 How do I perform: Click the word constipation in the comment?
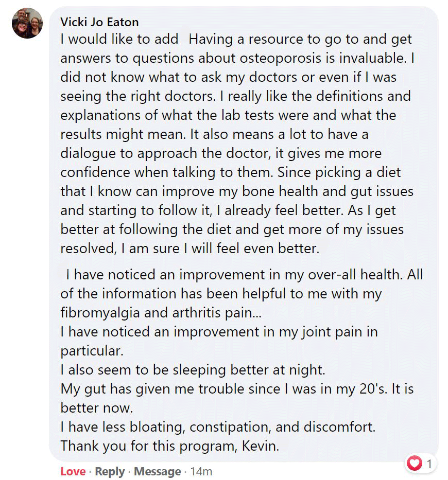pos(230,428)
